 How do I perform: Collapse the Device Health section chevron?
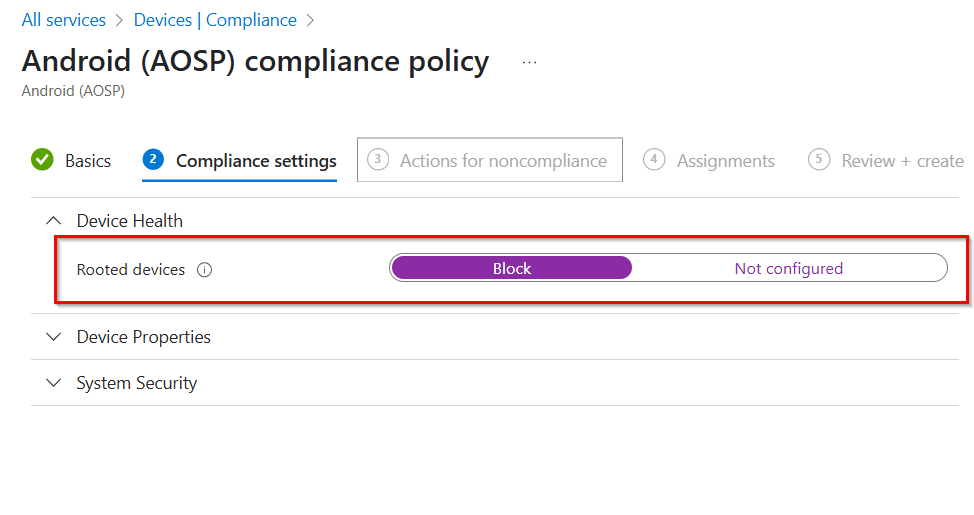(54, 221)
